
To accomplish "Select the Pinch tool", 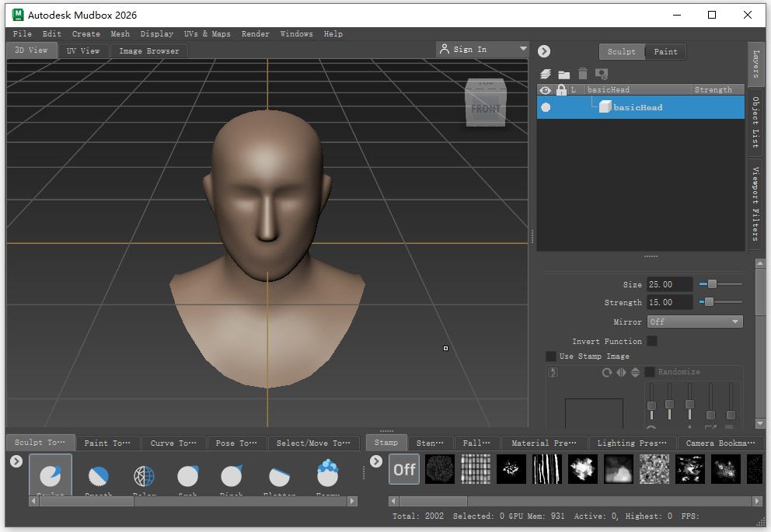I will click(231, 474).
